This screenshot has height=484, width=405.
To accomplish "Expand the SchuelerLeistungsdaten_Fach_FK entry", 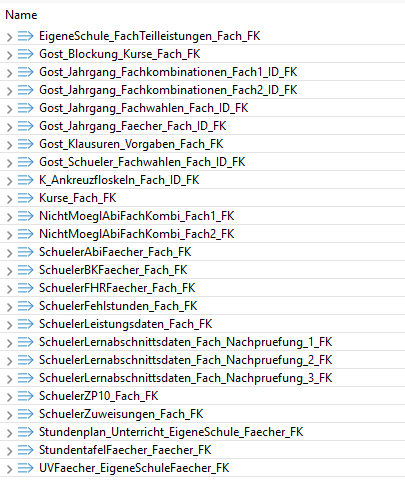I will [x=9, y=325].
